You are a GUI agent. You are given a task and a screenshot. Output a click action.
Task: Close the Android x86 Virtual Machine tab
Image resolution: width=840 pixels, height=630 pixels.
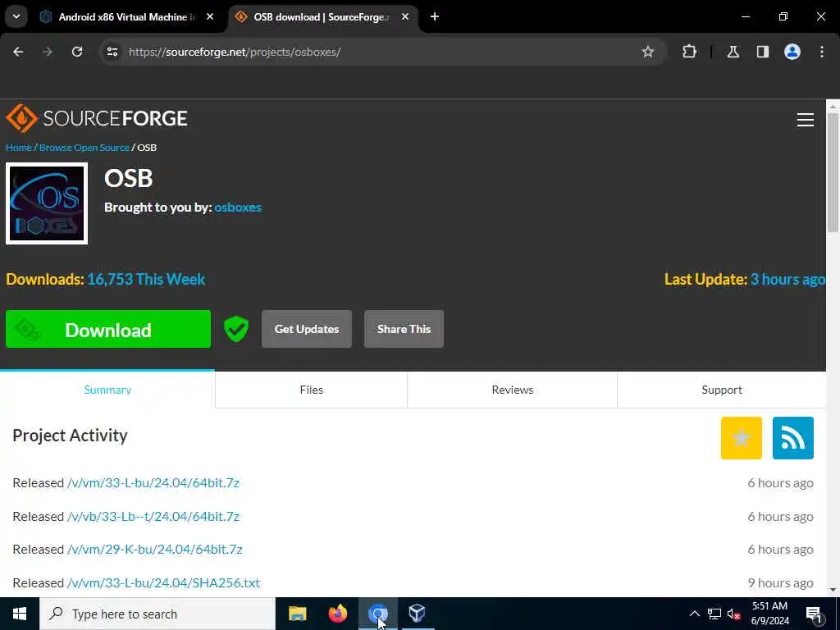[x=210, y=16]
